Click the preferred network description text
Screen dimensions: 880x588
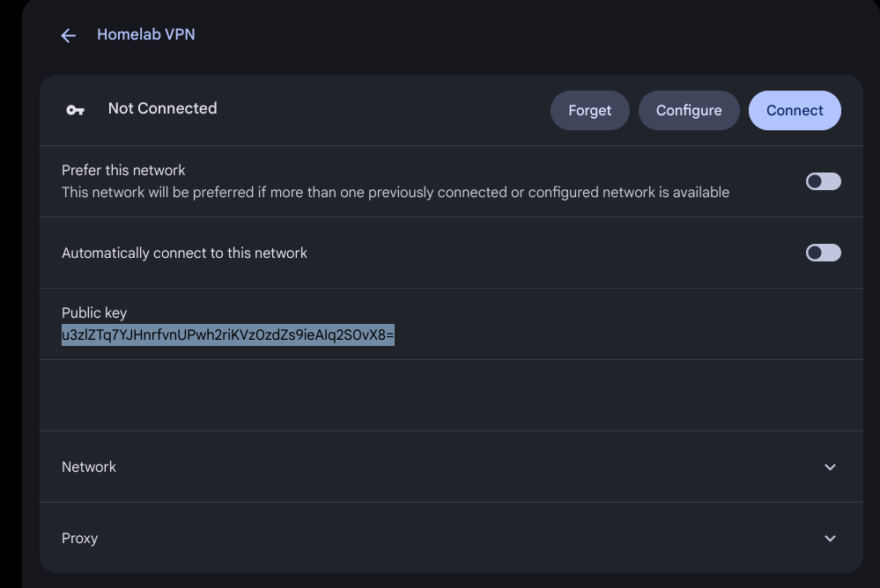coord(395,192)
